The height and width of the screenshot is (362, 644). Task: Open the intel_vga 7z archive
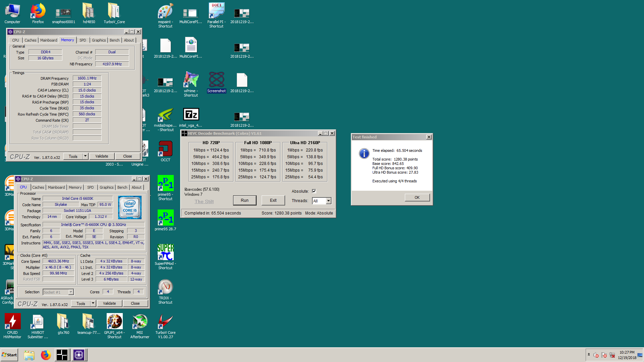click(x=191, y=117)
